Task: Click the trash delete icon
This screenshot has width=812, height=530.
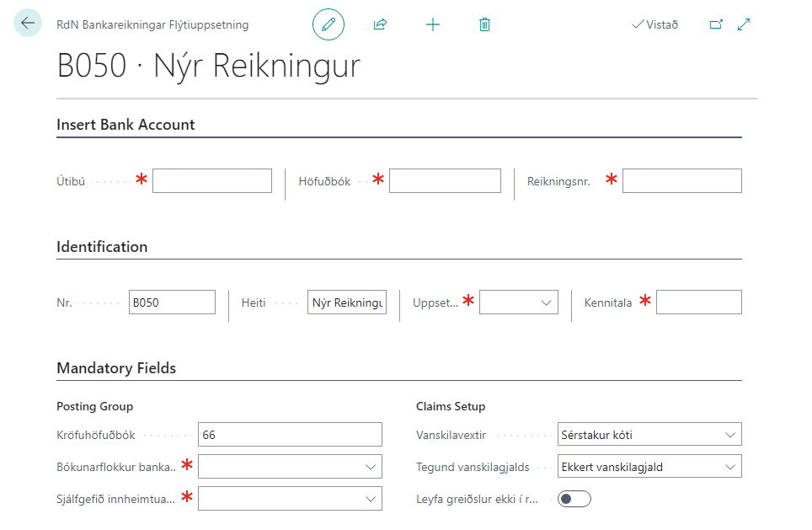Action: coord(484,24)
